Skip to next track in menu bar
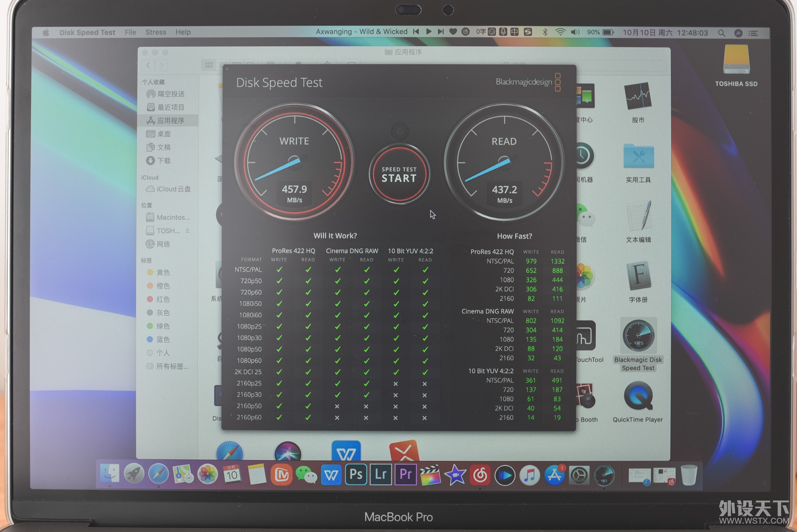Screen dimensions: 797x532 [x=441, y=31]
